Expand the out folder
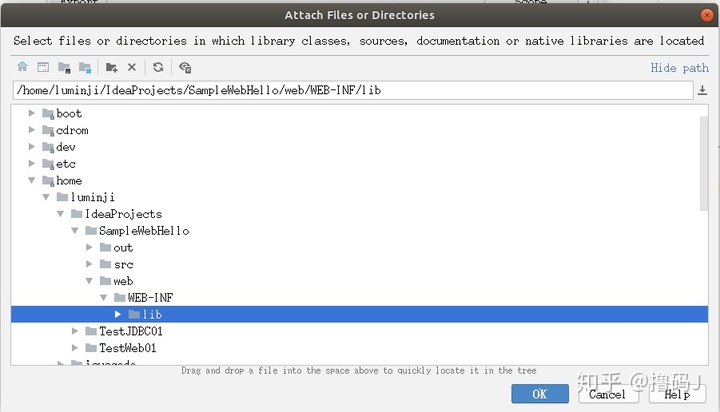The width and height of the screenshot is (720, 412). tap(89, 247)
